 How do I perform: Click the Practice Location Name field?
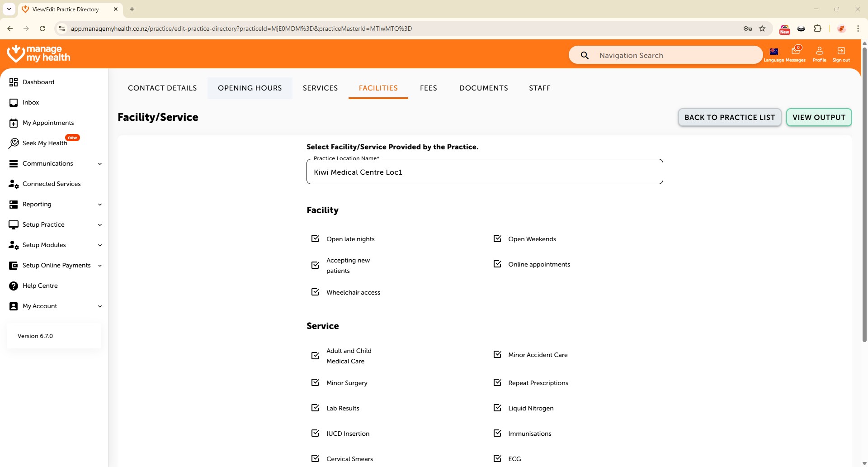(484, 172)
